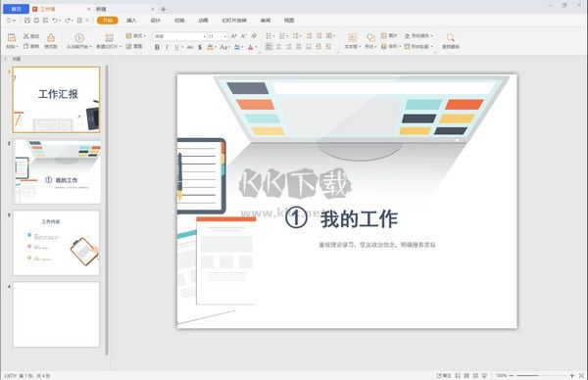Toggle justify text alignment
The image size is (588, 380).
point(299,46)
